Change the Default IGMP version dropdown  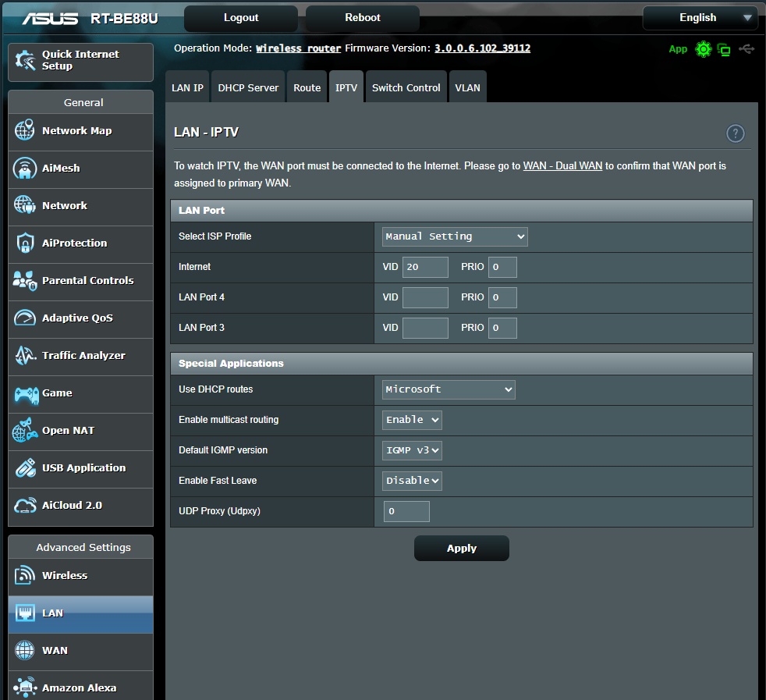[412, 450]
